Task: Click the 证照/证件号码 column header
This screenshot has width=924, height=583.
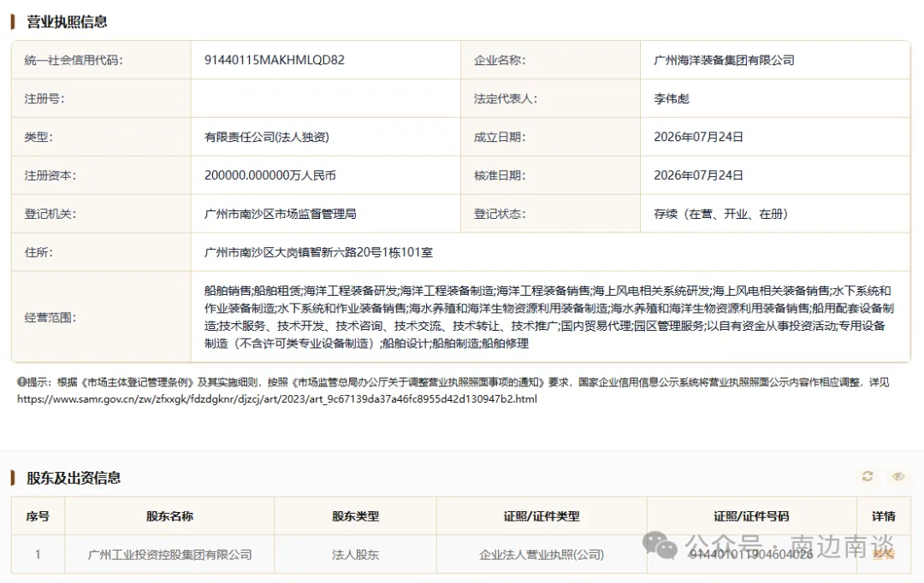Action: coord(751,515)
